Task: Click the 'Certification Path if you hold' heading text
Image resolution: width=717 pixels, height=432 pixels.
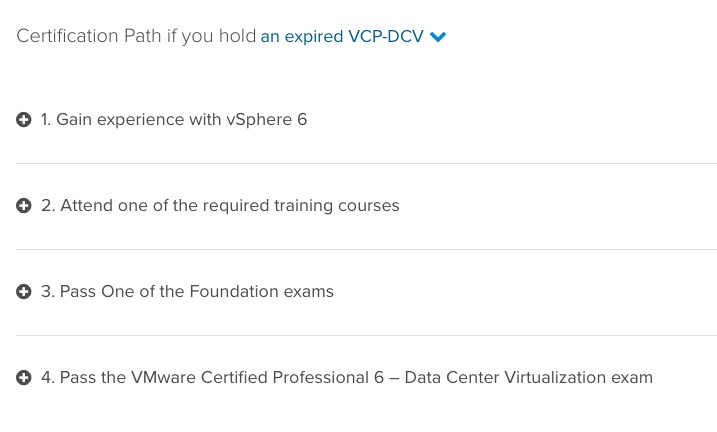Action: pos(136,36)
